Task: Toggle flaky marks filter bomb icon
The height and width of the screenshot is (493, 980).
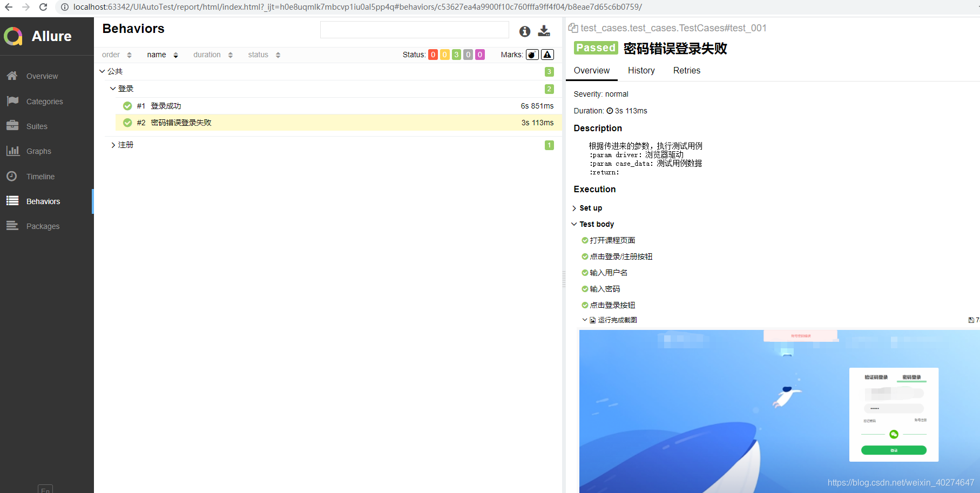Action: click(532, 55)
